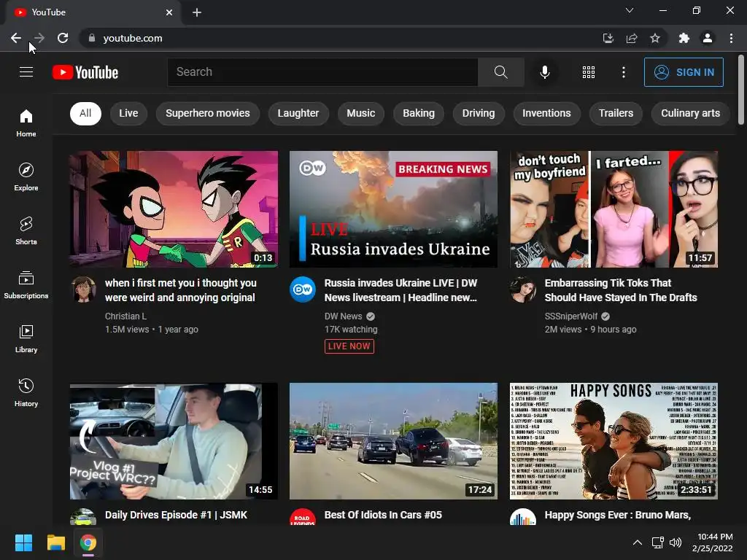
Task: Click the browser back arrow
Action: coord(16,38)
